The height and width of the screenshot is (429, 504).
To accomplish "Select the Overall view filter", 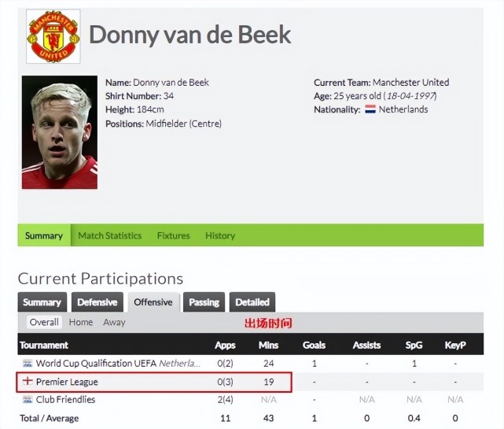I will tap(44, 323).
